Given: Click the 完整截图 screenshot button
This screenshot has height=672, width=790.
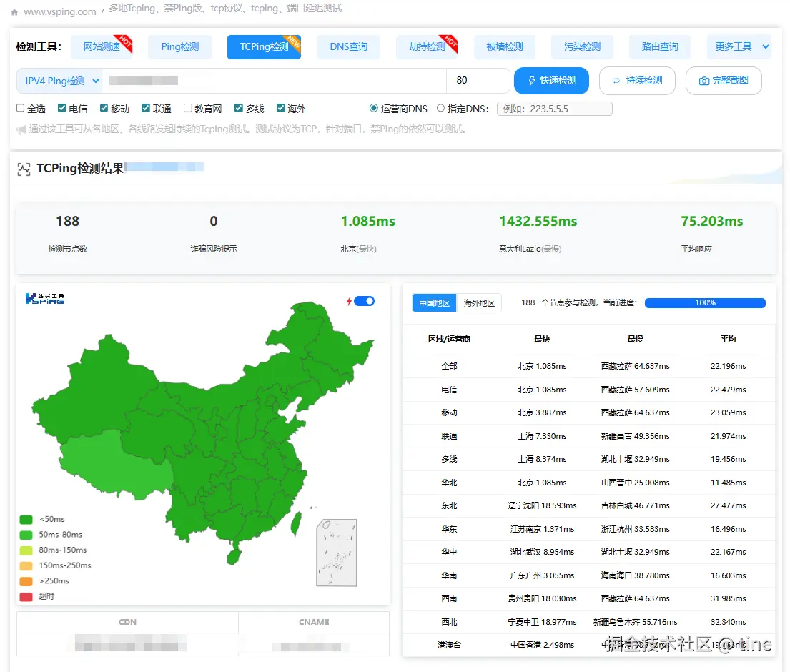Looking at the screenshot, I should point(724,81).
